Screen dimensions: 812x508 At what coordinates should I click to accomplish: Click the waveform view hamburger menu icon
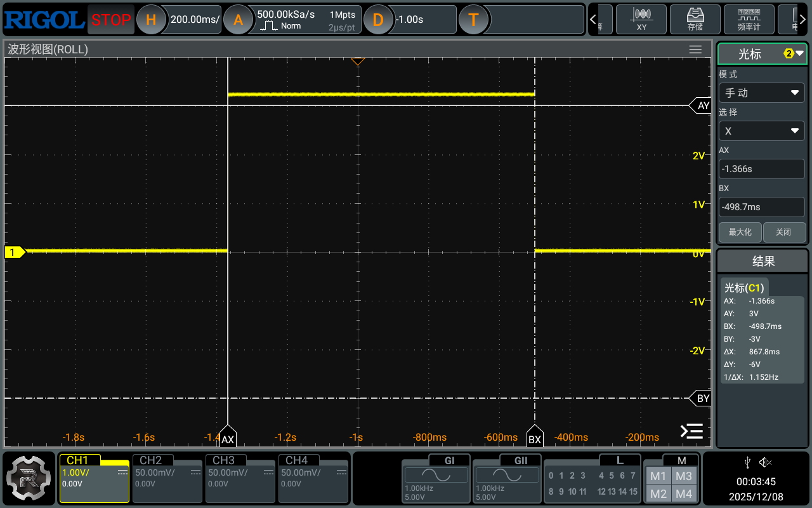[695, 50]
